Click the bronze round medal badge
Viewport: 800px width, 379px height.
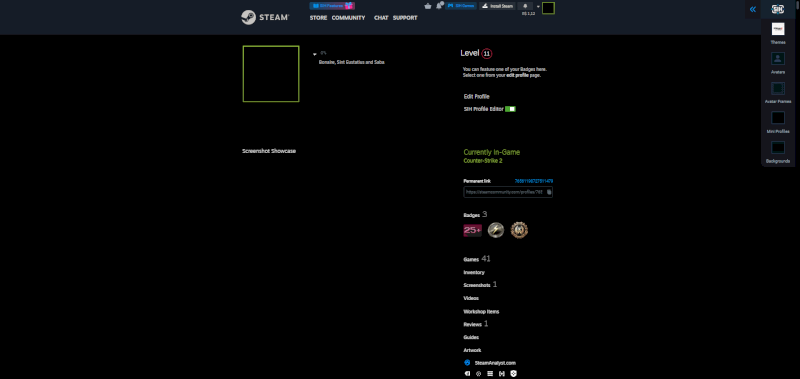pos(519,231)
